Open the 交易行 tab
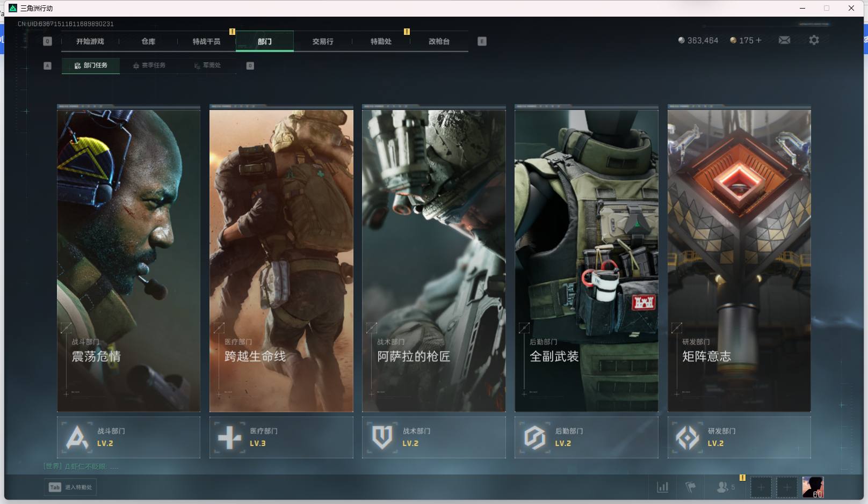Image resolution: width=868 pixels, height=504 pixels. [323, 41]
